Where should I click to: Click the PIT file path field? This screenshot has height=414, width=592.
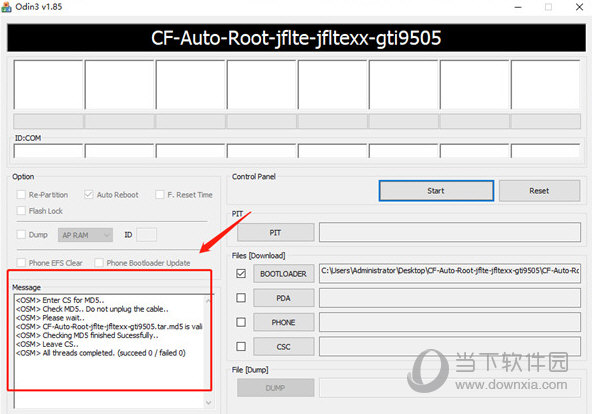(x=450, y=232)
